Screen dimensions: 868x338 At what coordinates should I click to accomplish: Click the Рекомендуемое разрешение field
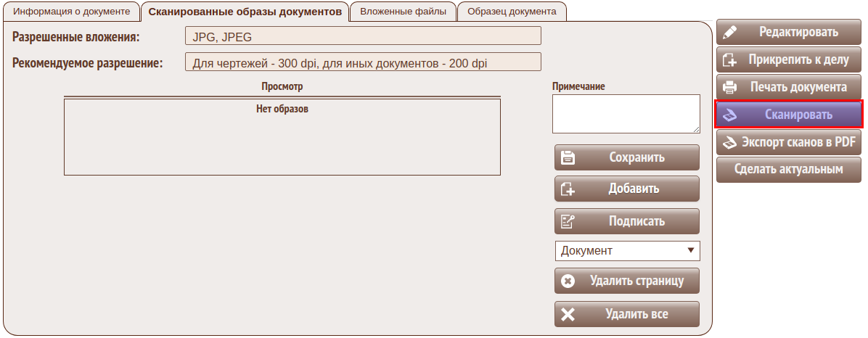363,62
